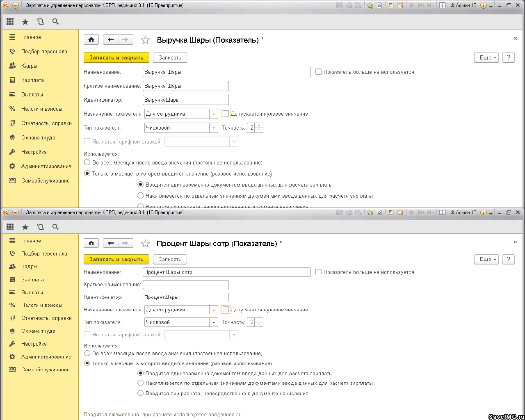Open help button in Выручка Шары window

coord(509,57)
